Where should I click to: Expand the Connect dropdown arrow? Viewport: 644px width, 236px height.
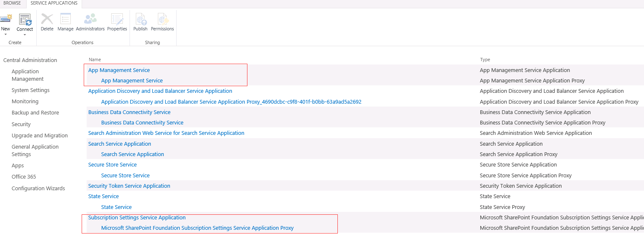click(25, 35)
